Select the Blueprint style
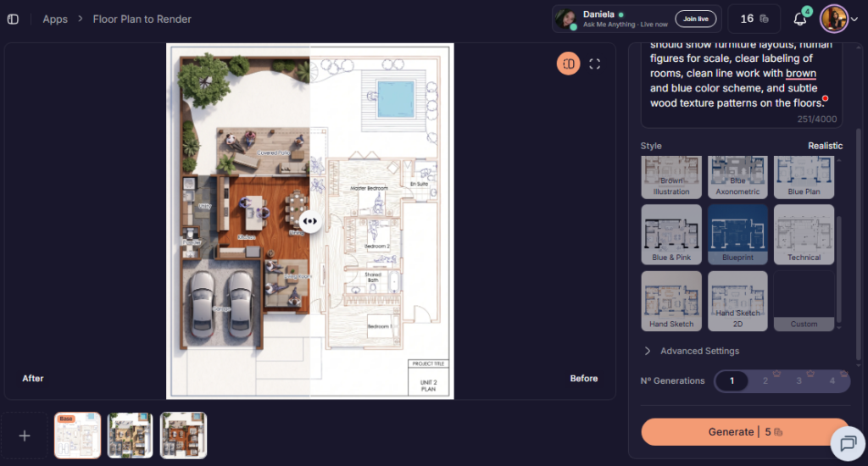Screen dimensions: 868x466 click(737, 235)
